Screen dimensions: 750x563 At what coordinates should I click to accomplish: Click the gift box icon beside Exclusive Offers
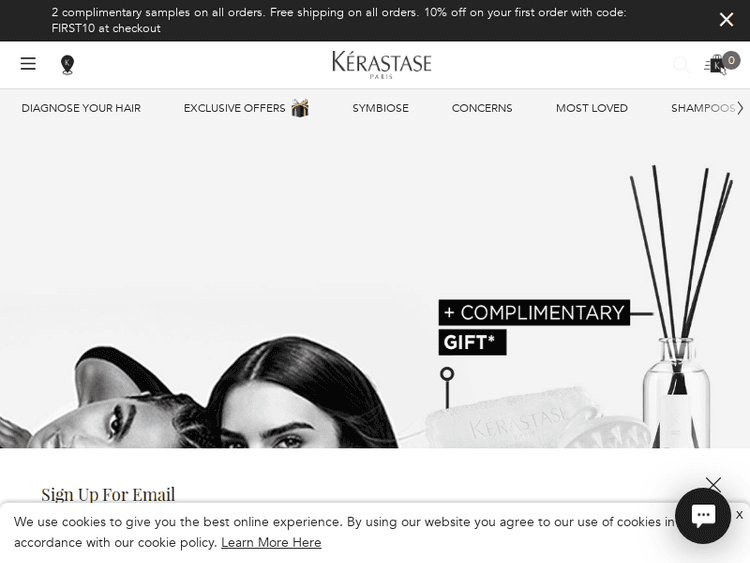(x=300, y=108)
